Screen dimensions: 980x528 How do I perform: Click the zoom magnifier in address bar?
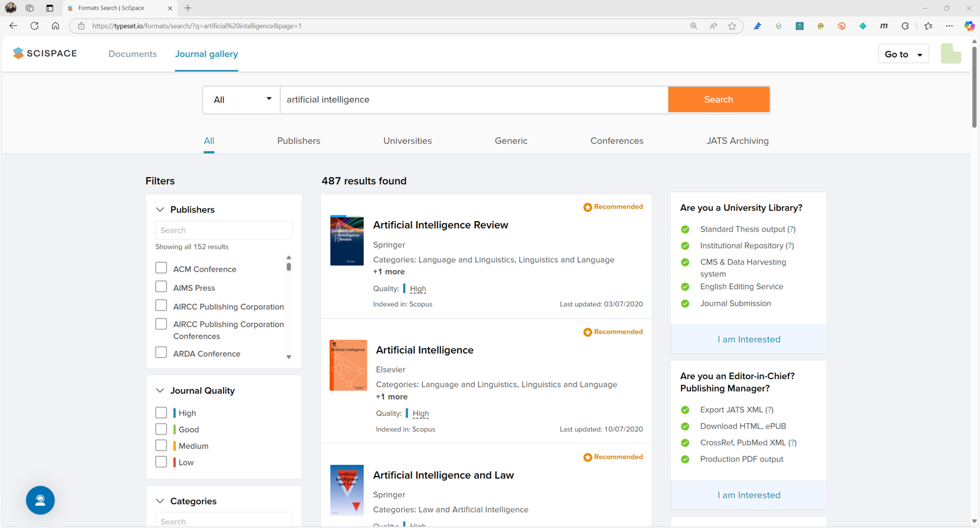pyautogui.click(x=693, y=26)
